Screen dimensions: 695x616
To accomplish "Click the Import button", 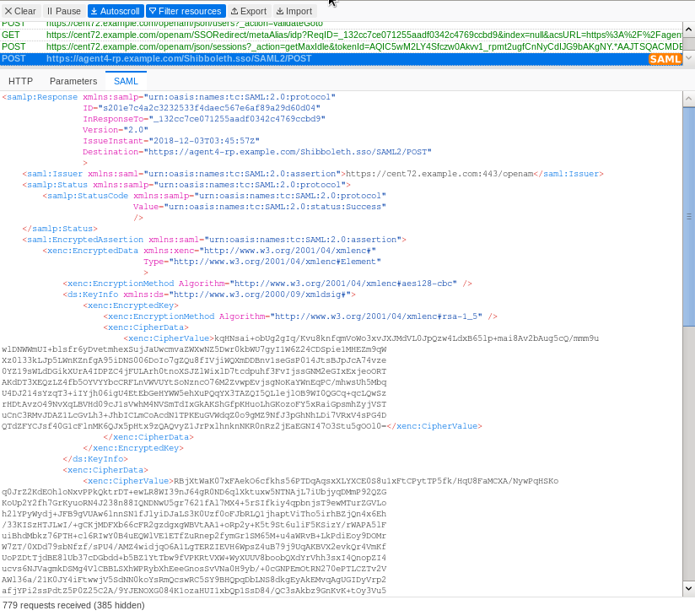I will (x=294, y=9).
